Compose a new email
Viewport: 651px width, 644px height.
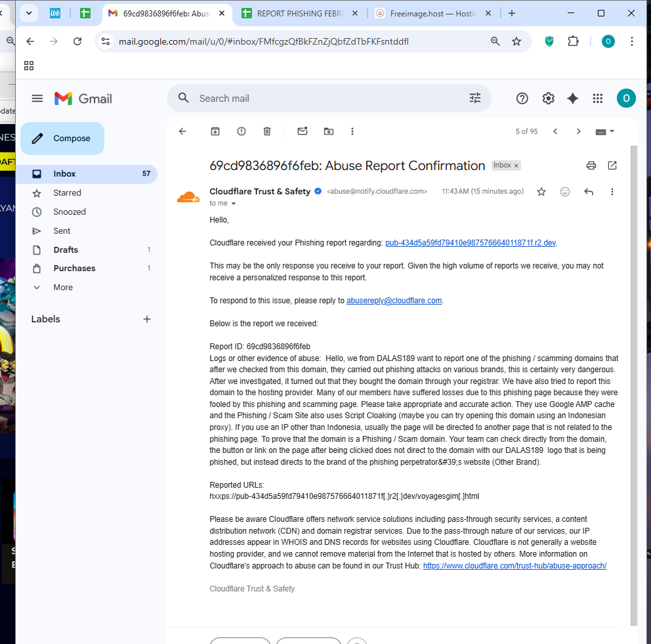62,139
